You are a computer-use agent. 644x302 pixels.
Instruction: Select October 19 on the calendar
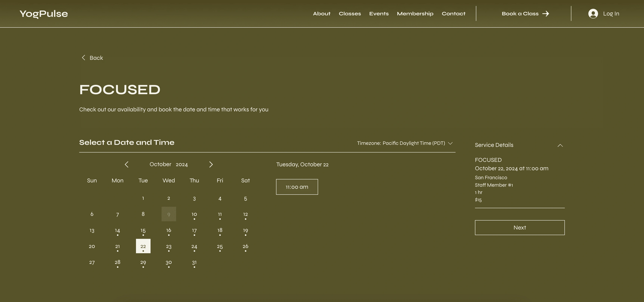[x=245, y=230]
